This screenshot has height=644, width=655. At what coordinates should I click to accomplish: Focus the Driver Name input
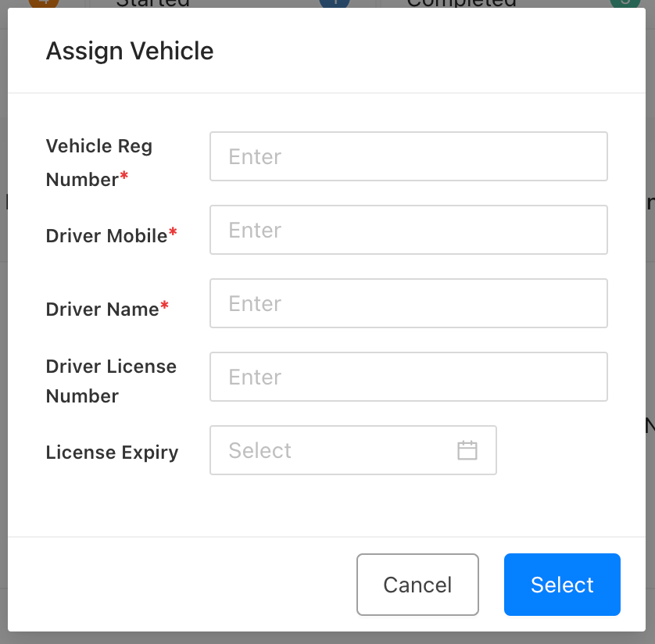coord(408,303)
